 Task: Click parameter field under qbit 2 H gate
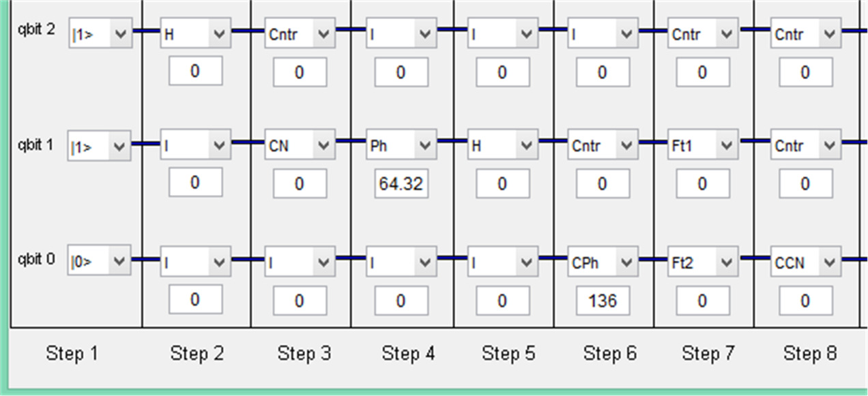[x=195, y=71]
